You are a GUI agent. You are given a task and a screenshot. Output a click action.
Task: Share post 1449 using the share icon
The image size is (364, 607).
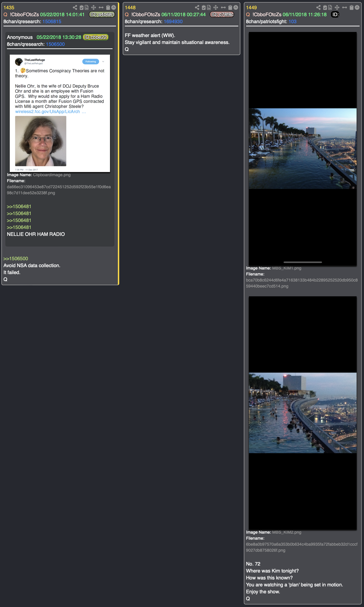(318, 8)
